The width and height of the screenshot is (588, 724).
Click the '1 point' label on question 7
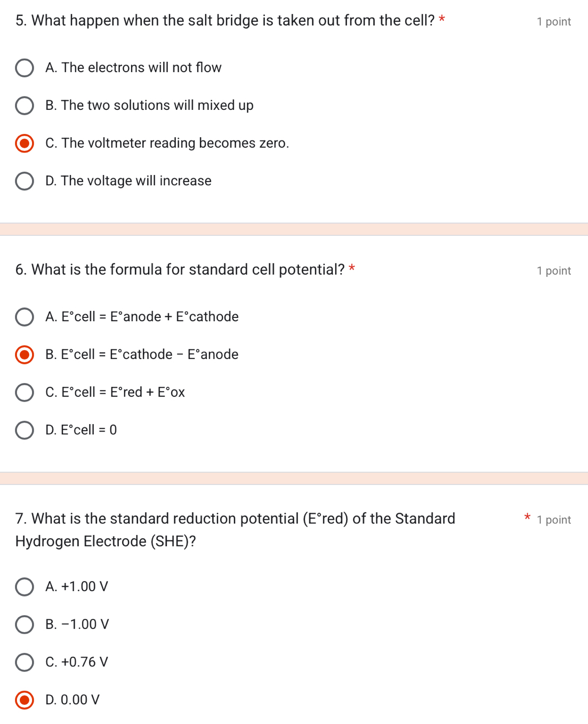coord(553,520)
